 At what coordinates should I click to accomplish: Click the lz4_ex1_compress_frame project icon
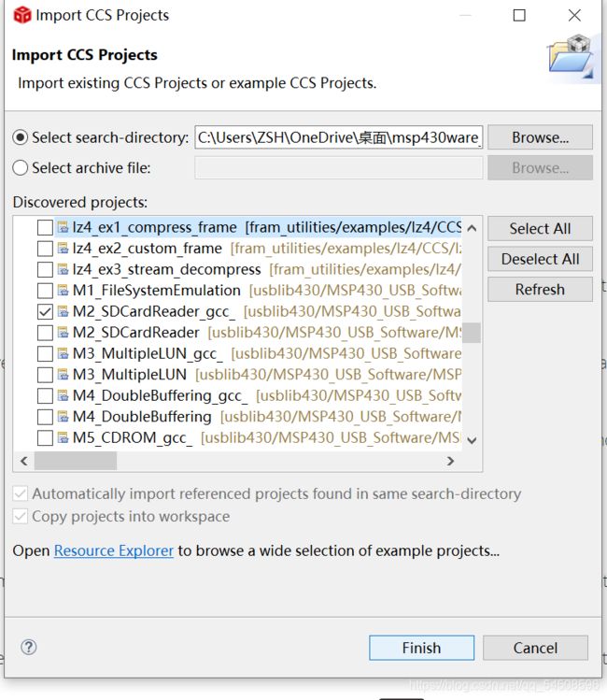coord(63,227)
